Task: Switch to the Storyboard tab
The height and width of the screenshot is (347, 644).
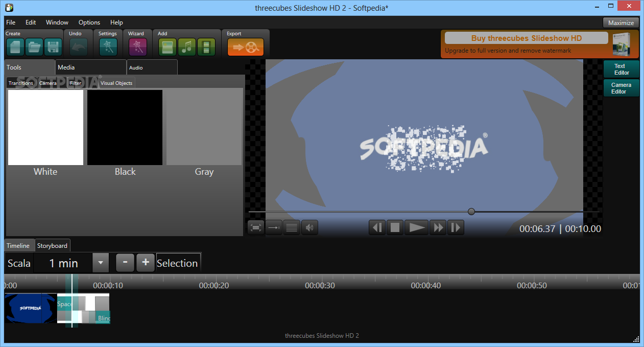Action: pyautogui.click(x=52, y=246)
